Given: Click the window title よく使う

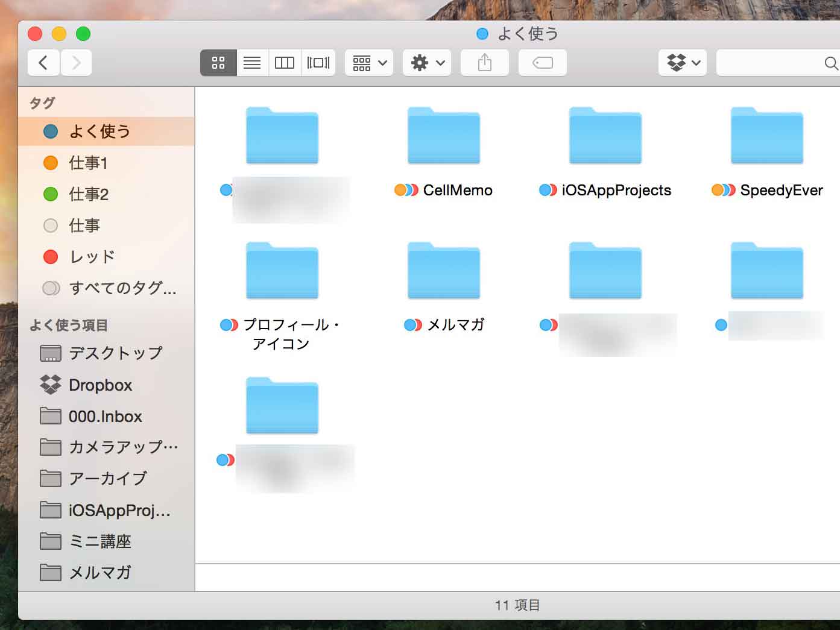Looking at the screenshot, I should click(x=528, y=34).
